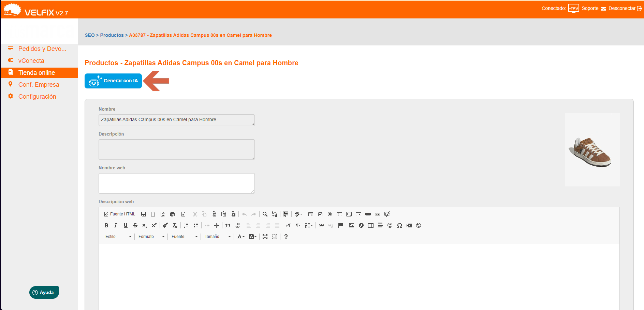Insert a form button using its icon
Viewport: 644px width, 310px height.
(x=368, y=214)
